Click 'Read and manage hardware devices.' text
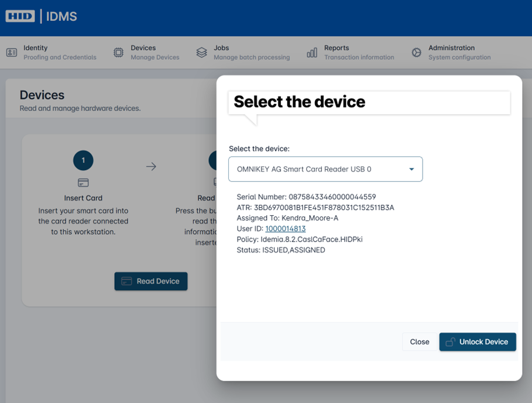Image resolution: width=532 pixels, height=403 pixels. click(80, 108)
